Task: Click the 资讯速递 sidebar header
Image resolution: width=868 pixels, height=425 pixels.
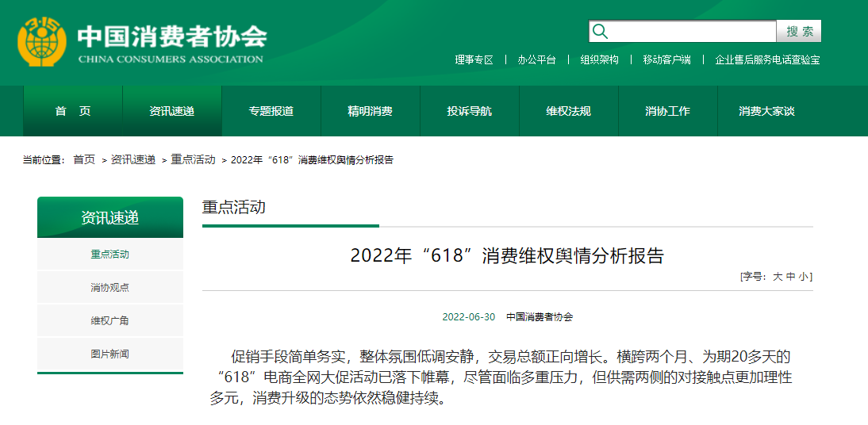Action: [110, 217]
